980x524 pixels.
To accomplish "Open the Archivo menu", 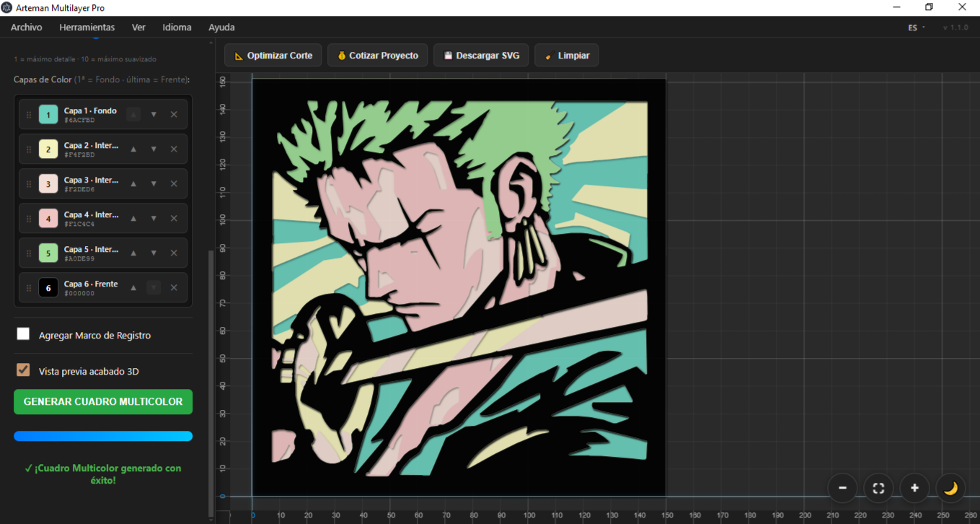I will [27, 27].
